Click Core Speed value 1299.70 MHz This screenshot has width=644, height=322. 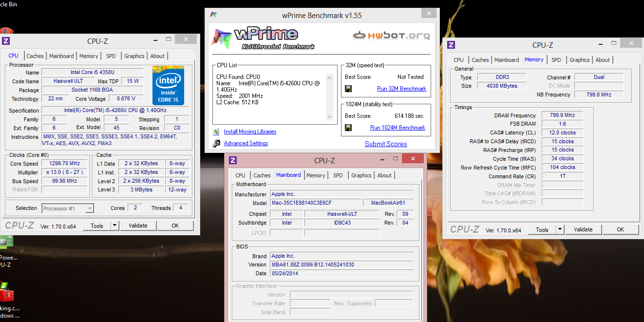click(x=64, y=164)
